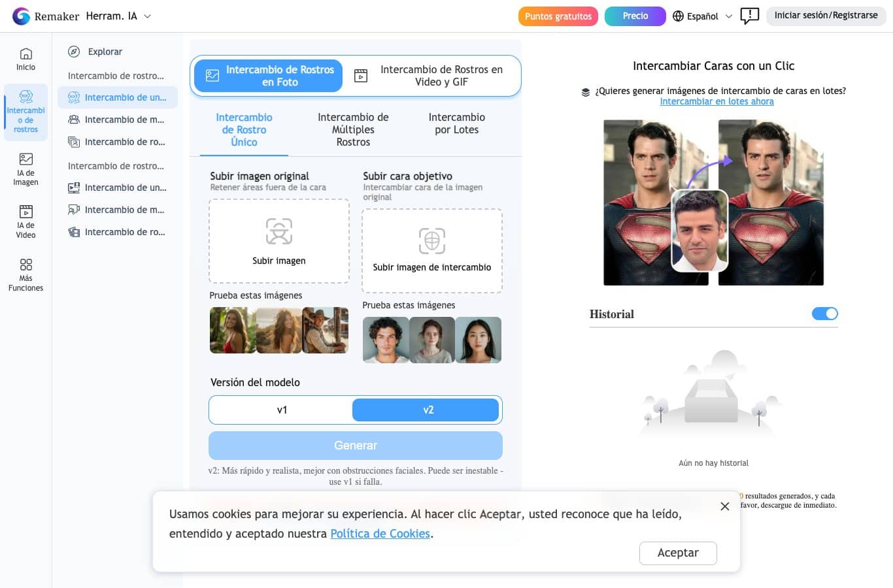This screenshot has width=893, height=588.
Task: Open the video multiple-face swap sidebar item
Action: coord(118,210)
